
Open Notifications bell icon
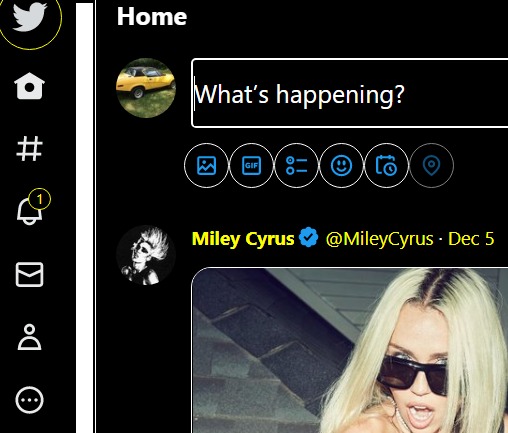pyautogui.click(x=30, y=210)
